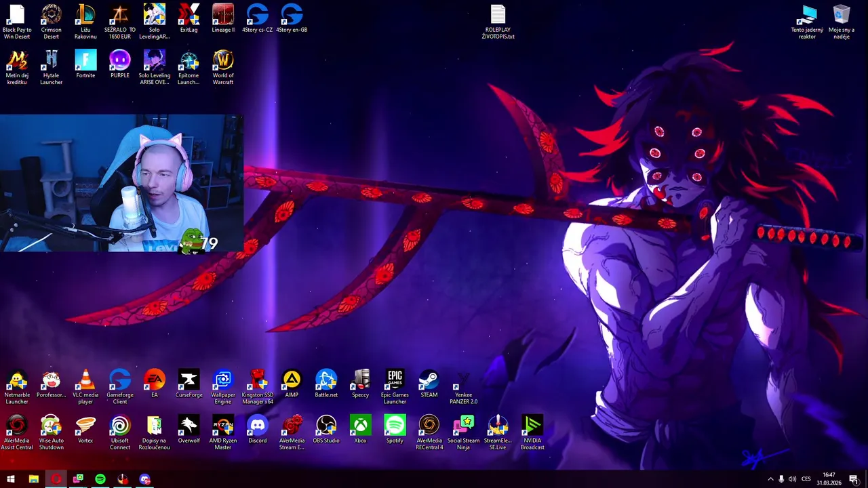868x488 pixels.
Task: Launch STEAM from the desktop
Action: tap(429, 384)
